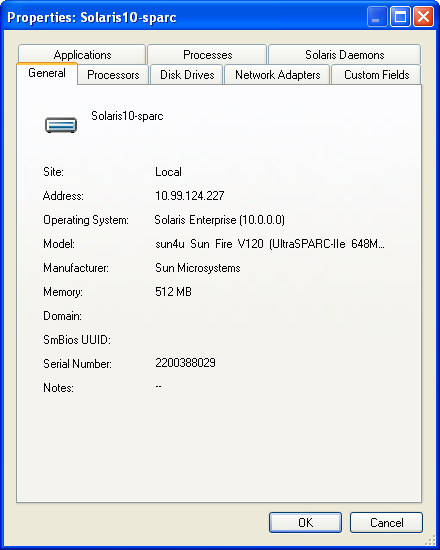This screenshot has width=440, height=550.
Task: Click the Site: label
Action: (53, 172)
